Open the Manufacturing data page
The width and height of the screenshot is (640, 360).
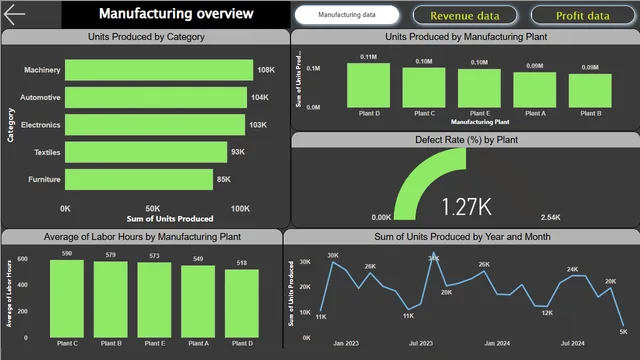click(347, 15)
